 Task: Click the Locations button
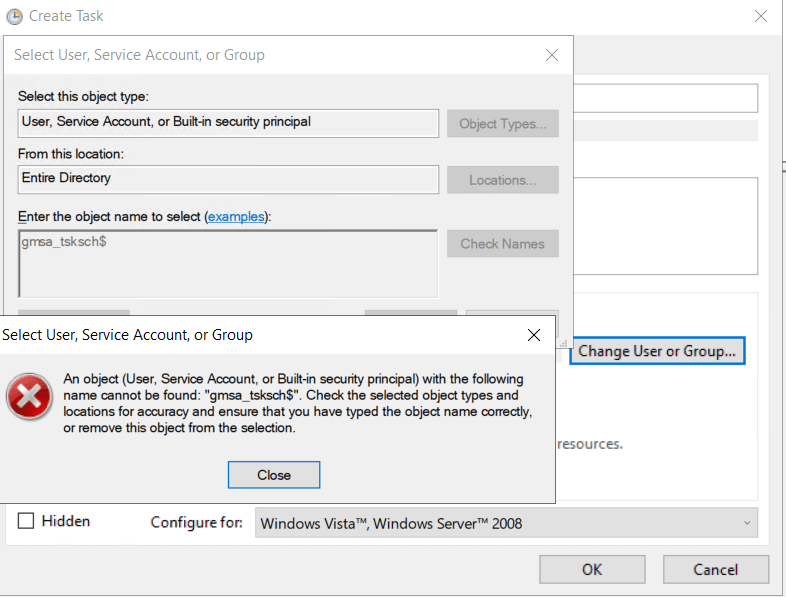pos(502,180)
